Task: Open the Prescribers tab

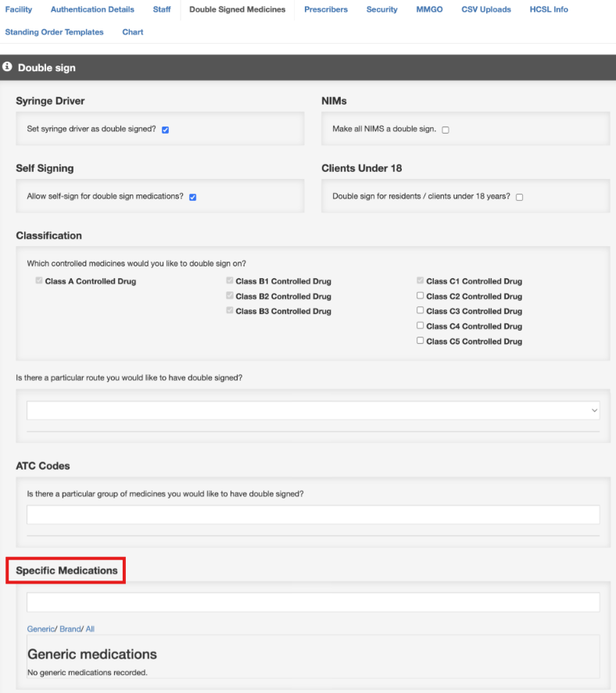Action: (325, 9)
